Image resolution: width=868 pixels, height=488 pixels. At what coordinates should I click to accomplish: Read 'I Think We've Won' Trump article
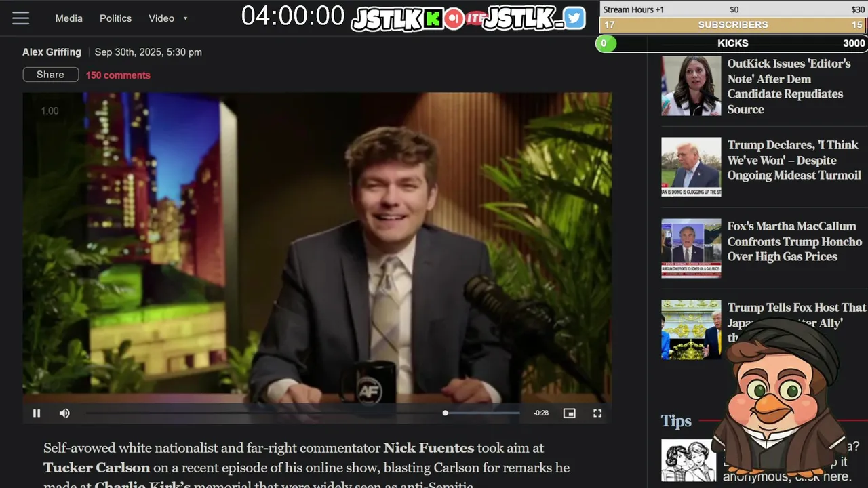[x=794, y=160]
